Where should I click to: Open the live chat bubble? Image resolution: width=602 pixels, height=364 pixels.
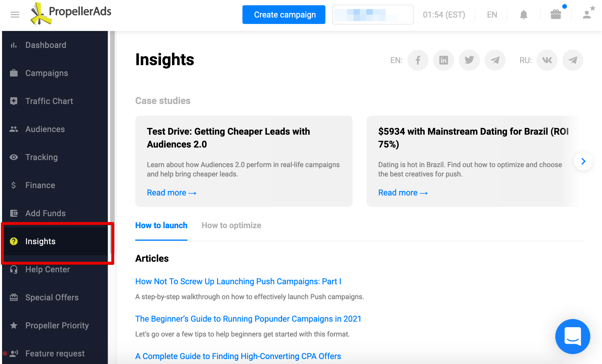click(572, 336)
